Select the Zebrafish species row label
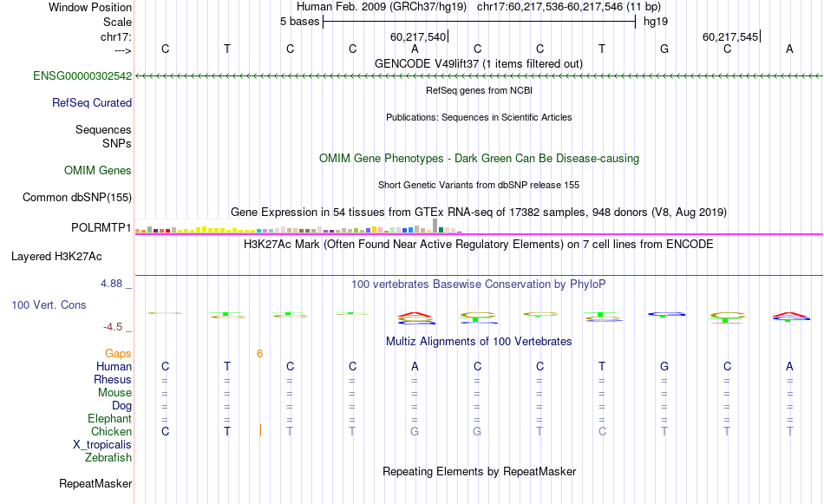 [x=108, y=457]
